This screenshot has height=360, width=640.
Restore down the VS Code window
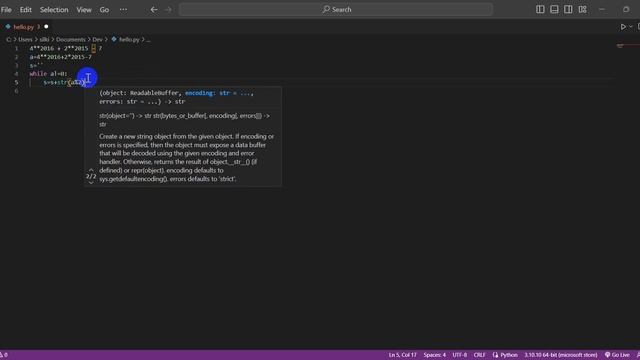click(626, 9)
